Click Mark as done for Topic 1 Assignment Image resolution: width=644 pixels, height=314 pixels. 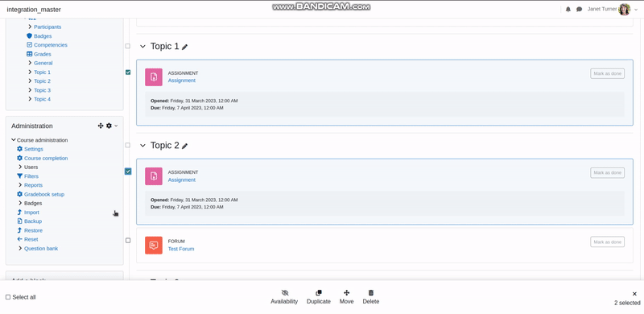608,73
